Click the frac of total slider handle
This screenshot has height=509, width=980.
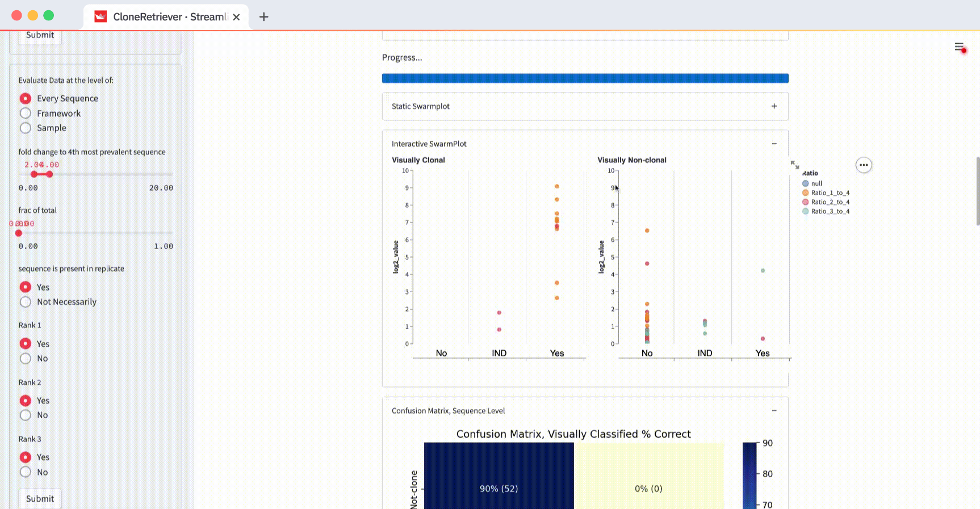click(x=19, y=233)
